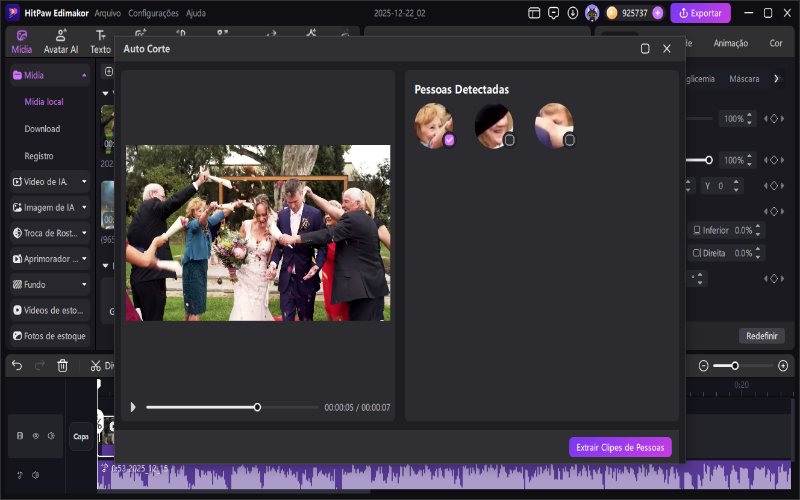The width and height of the screenshot is (800, 500).
Task: Mute the video track speaker icon
Action: [51, 436]
